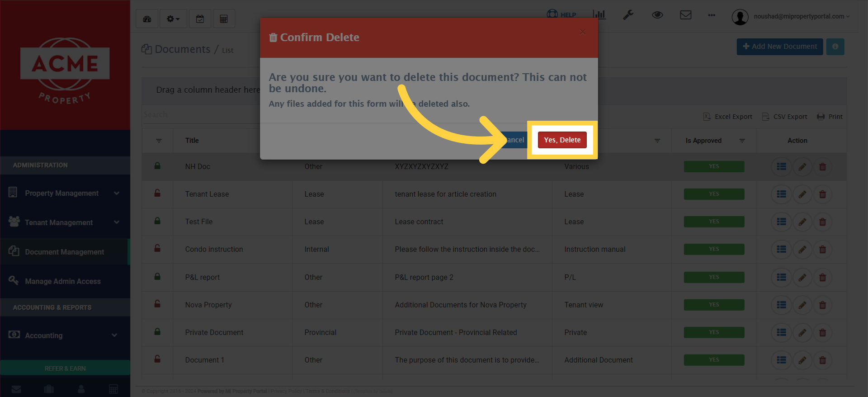The image size is (868, 397).
Task: Click the Title column header
Action: (192, 141)
